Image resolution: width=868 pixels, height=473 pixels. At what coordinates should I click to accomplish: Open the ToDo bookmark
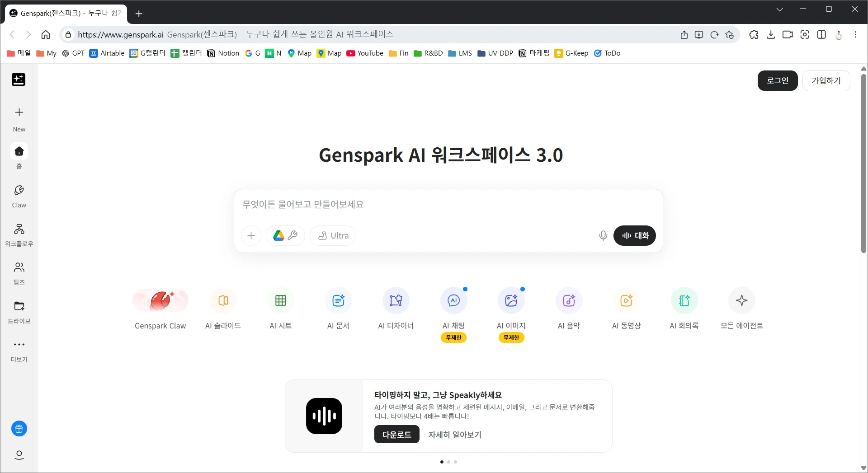[x=607, y=53]
